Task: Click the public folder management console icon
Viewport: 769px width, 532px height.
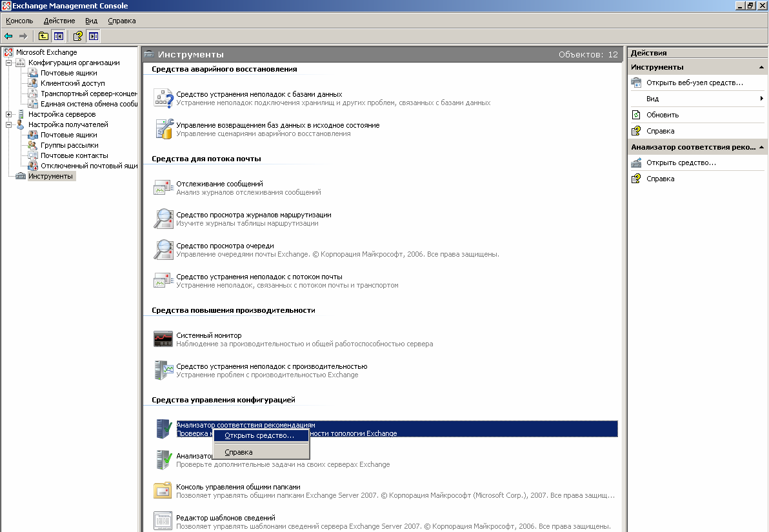Action: pos(163,491)
